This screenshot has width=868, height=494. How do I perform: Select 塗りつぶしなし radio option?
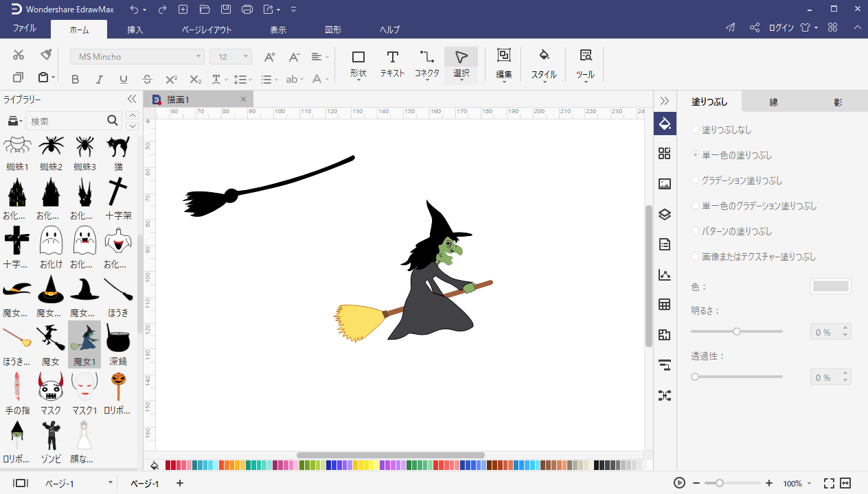point(696,130)
